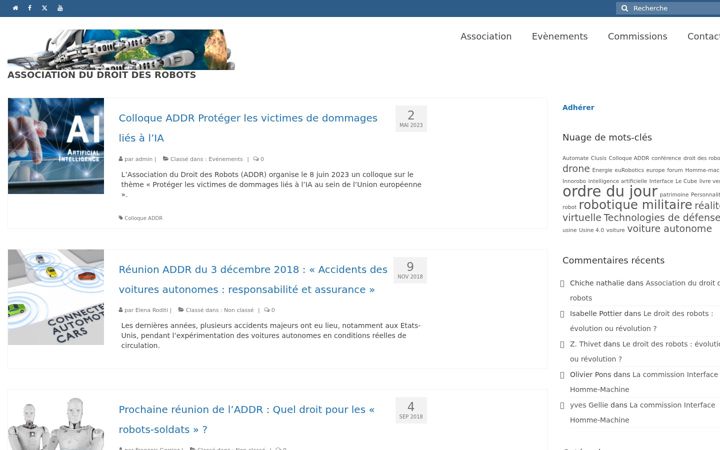Screen dimensions: 720x450
Task: Select the Le Cube keyword tag
Action: pyautogui.click(x=686, y=181)
